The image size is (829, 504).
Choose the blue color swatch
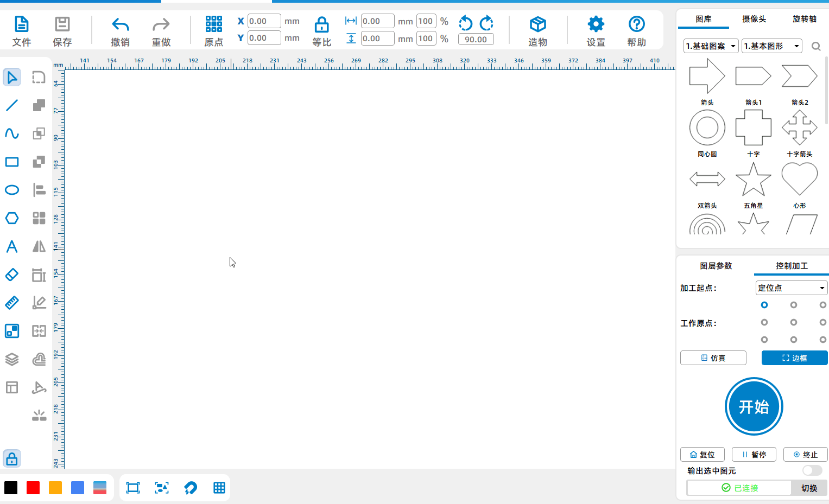pos(78,488)
